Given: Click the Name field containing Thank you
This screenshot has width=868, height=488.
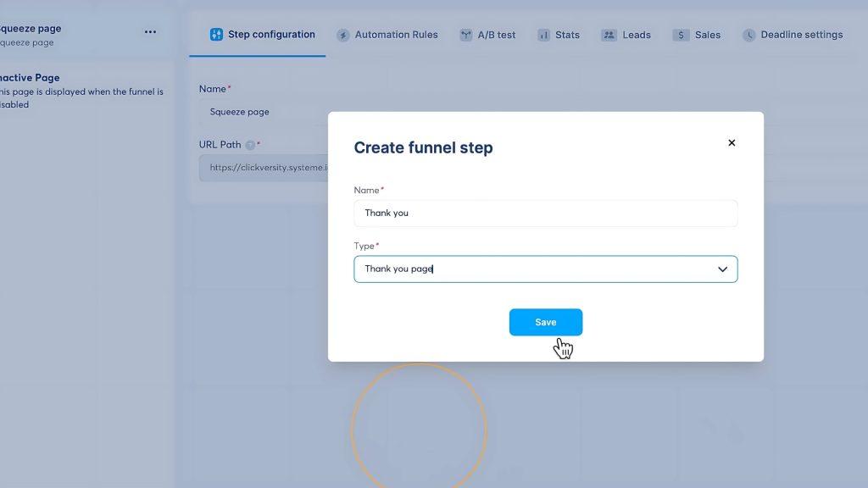Looking at the screenshot, I should click(x=545, y=213).
